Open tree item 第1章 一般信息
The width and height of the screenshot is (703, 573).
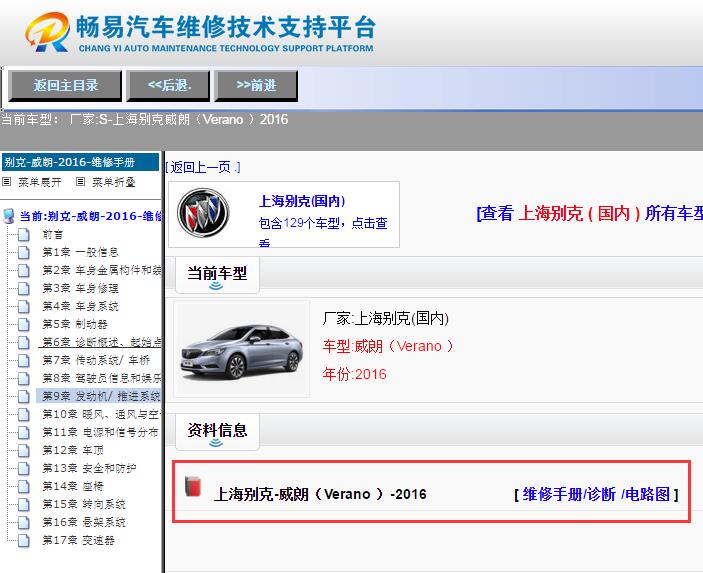(x=80, y=252)
